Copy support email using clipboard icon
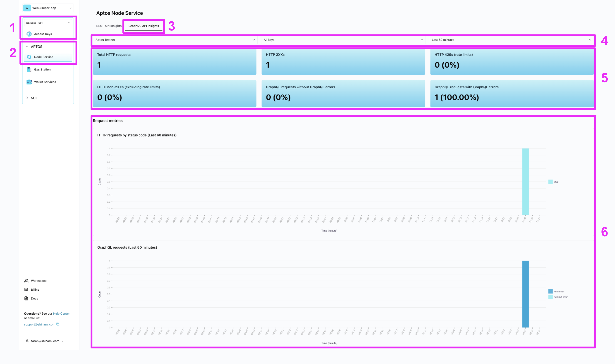Image resolution: width=615 pixels, height=364 pixels. click(58, 324)
